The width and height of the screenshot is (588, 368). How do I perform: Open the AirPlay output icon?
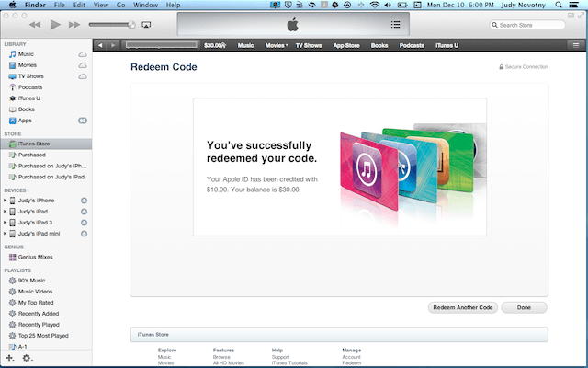(146, 25)
